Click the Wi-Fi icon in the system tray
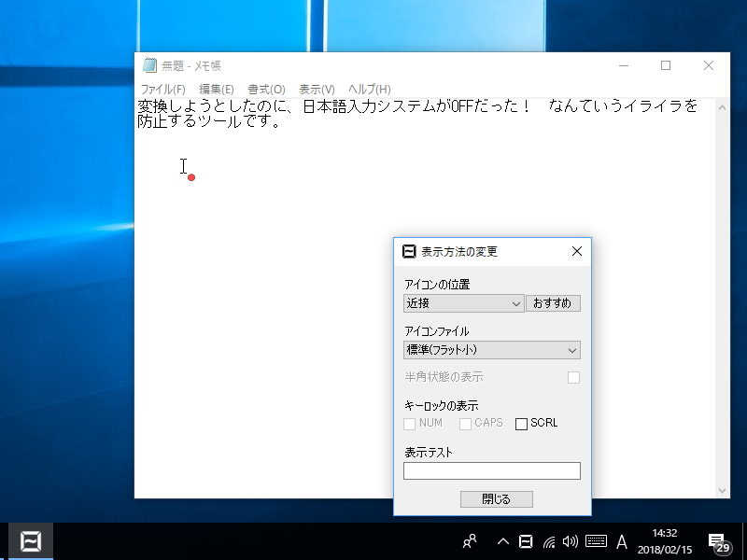This screenshot has height=560, width=747. pyautogui.click(x=549, y=541)
